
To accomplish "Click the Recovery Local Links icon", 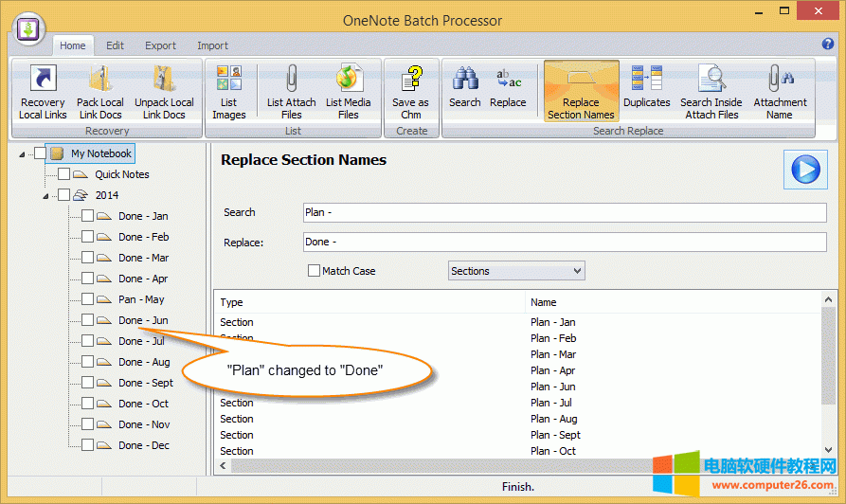I will point(43,92).
